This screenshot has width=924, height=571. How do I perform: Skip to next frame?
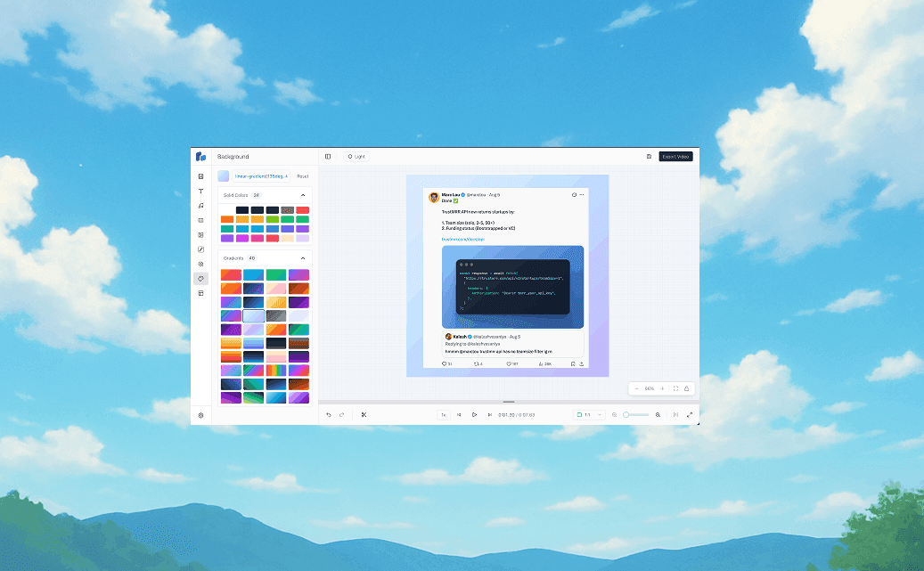[x=490, y=415]
